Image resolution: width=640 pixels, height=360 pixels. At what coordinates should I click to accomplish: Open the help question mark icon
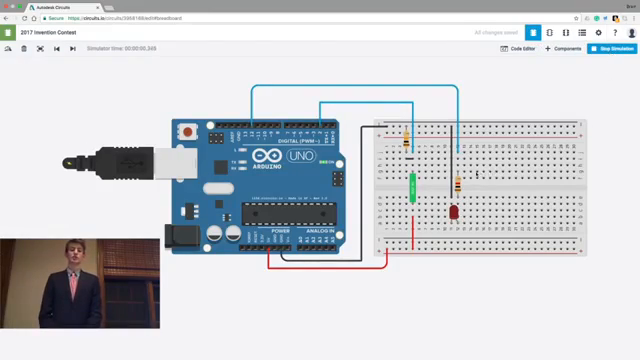coord(615,33)
